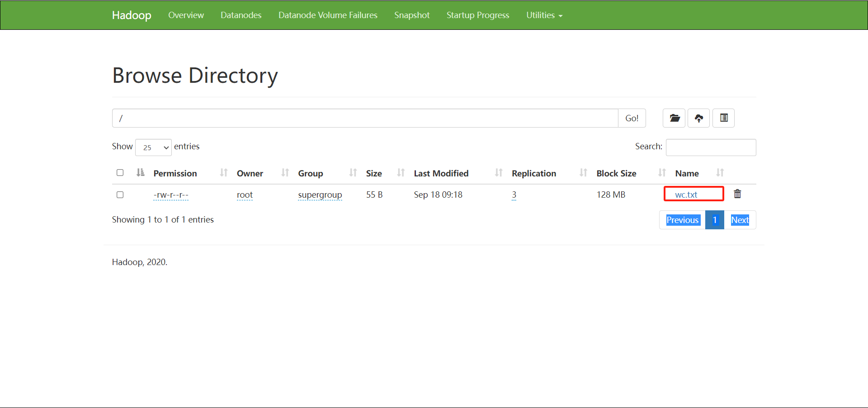Click the 128 MB block size cell
Viewport: 868px width, 408px height.
pyautogui.click(x=611, y=195)
